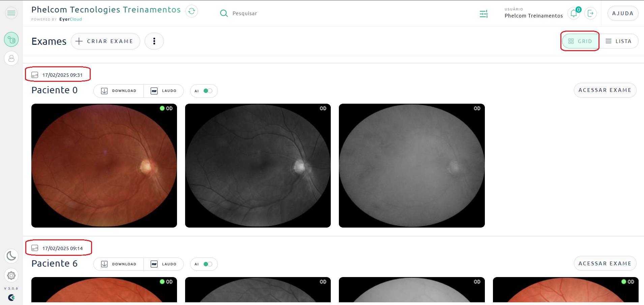Image resolution: width=644 pixels, height=305 pixels.
Task: Open Paciente 6 first color fundus thumbnail
Action: pyautogui.click(x=104, y=290)
